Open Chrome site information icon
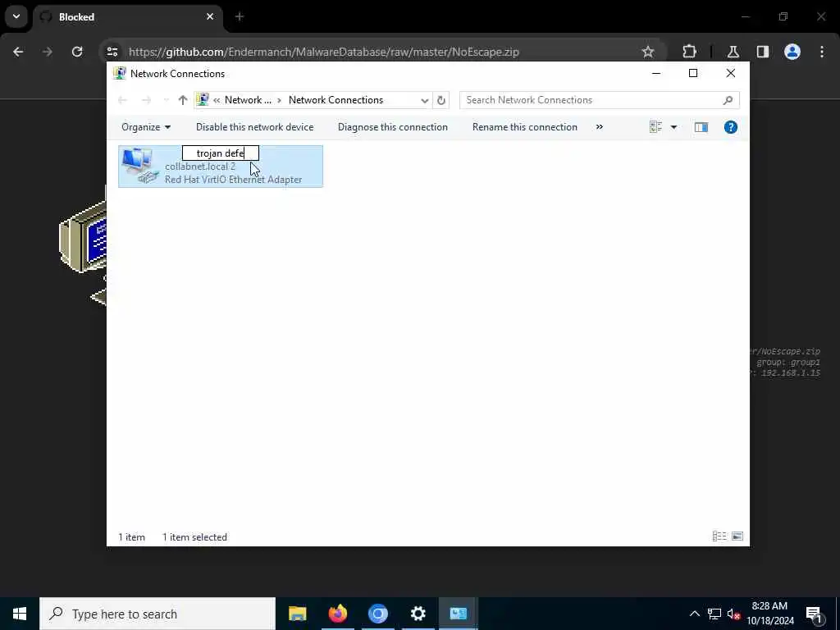Screen dimensions: 840x630 tap(112, 52)
